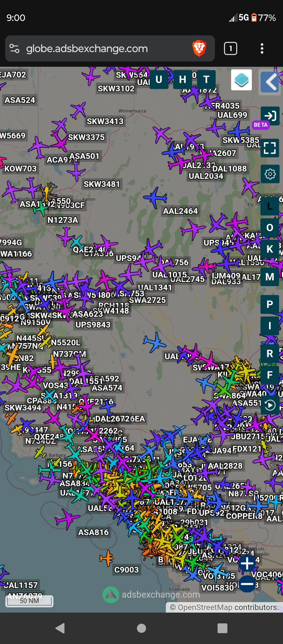Select the blue aircraft above AAL2464
Viewport: 283px width, 644px height.
tap(155, 198)
